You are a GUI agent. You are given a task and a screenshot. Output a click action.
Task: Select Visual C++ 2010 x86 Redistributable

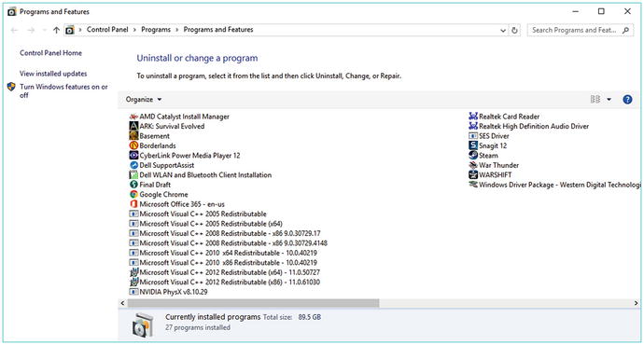click(x=223, y=263)
